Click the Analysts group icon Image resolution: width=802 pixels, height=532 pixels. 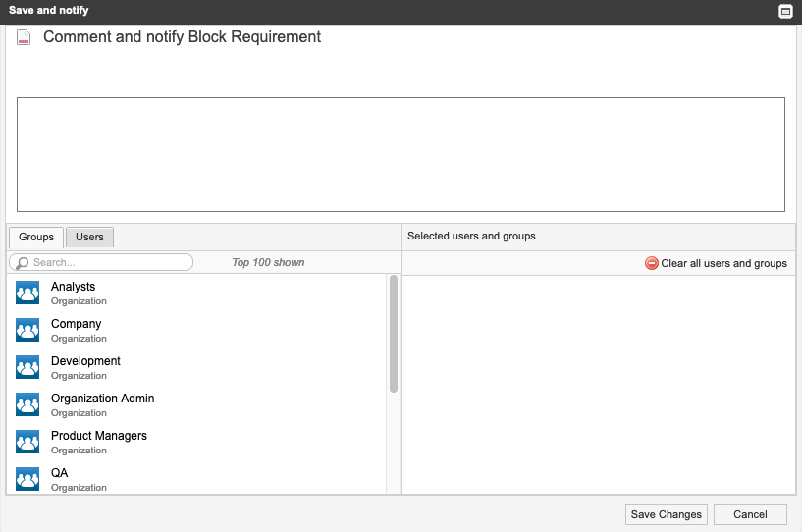pyautogui.click(x=27, y=293)
